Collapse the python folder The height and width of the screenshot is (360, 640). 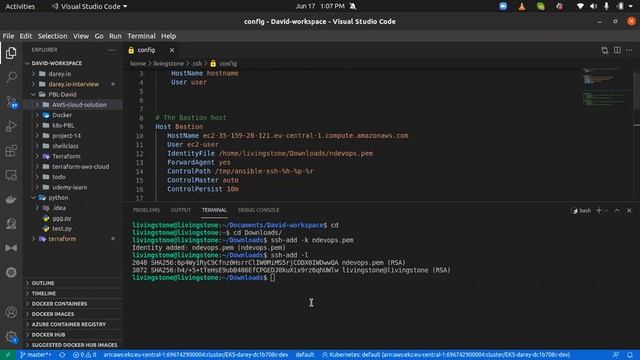pos(73,198)
